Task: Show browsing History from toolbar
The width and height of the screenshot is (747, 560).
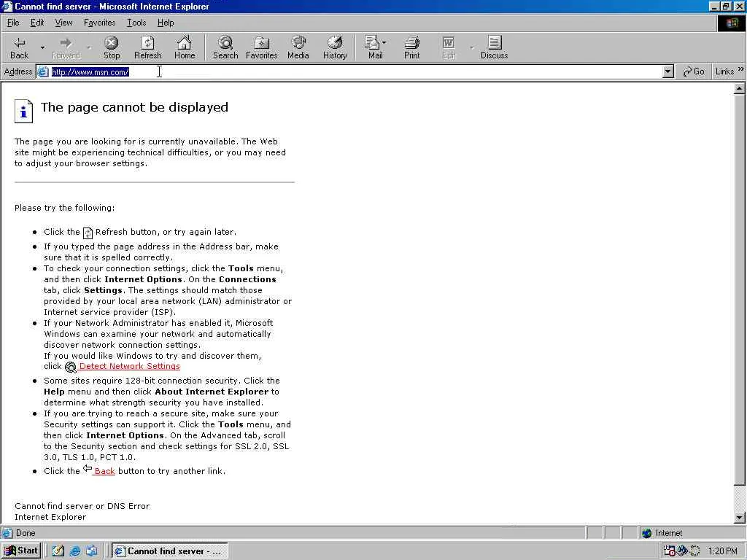Action: click(x=335, y=47)
